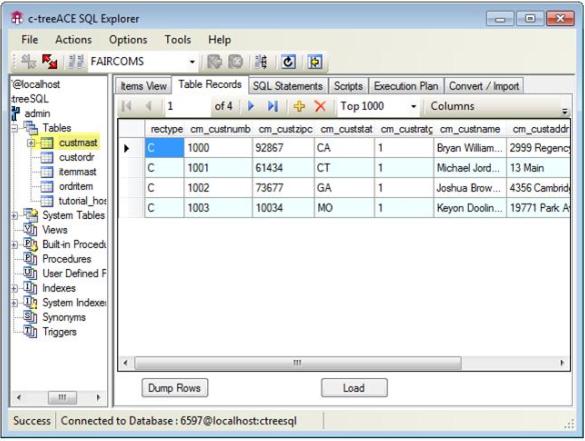Open the FAIRCOMS database dropdown
The width and height of the screenshot is (585, 441).
point(192,62)
